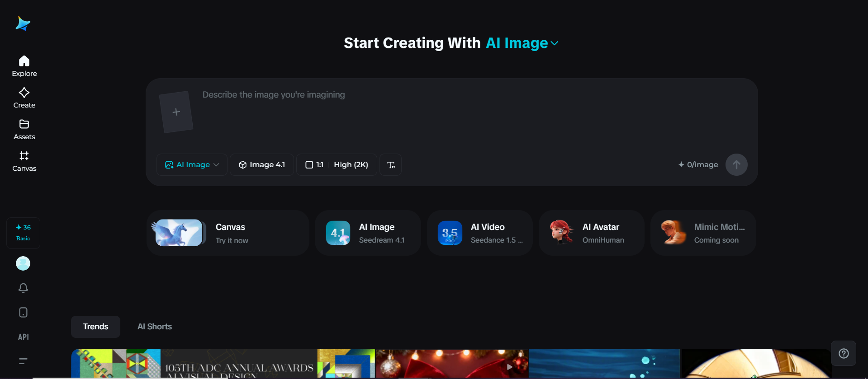Screen dimensions: 868x379
Task: Switch to the AI Shorts tab
Action: (x=155, y=327)
